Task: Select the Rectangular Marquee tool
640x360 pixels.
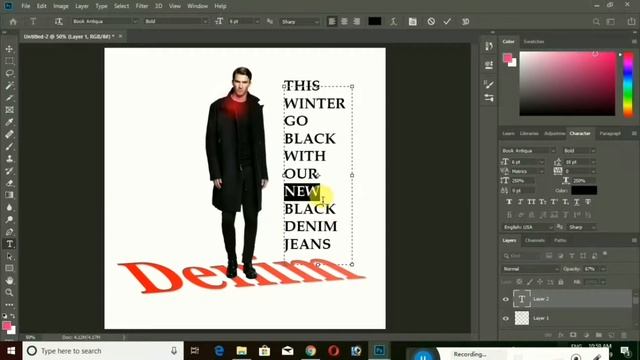Action: click(x=9, y=61)
